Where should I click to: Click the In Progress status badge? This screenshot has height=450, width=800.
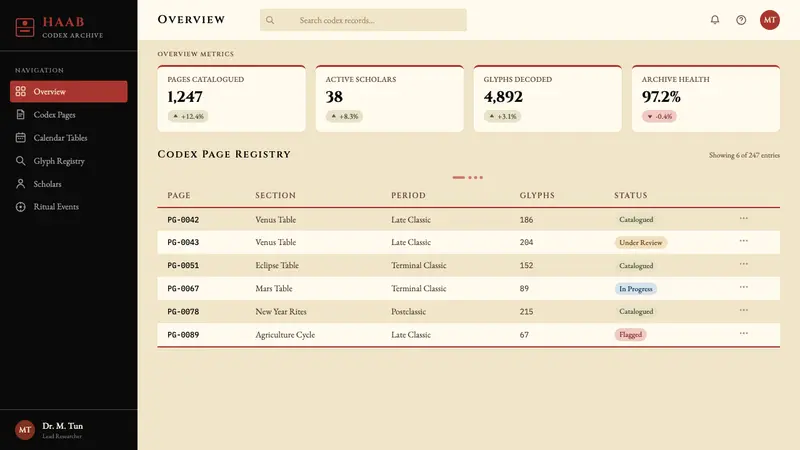[x=635, y=289]
